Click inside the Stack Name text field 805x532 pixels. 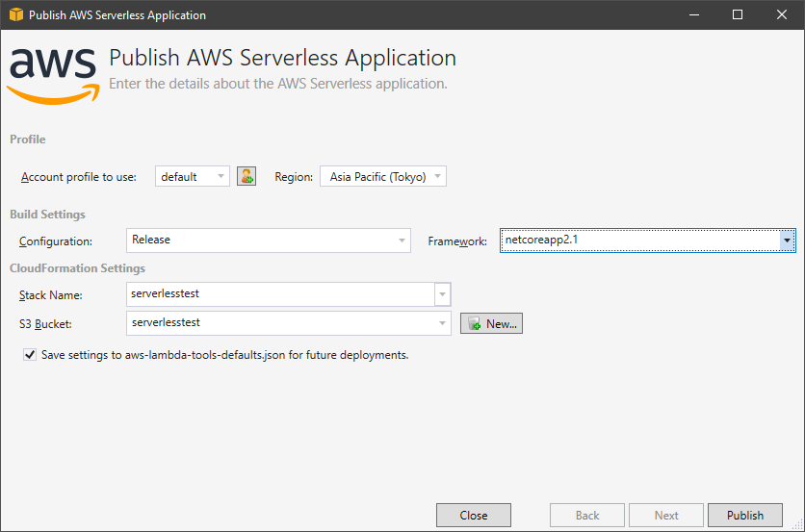point(280,294)
